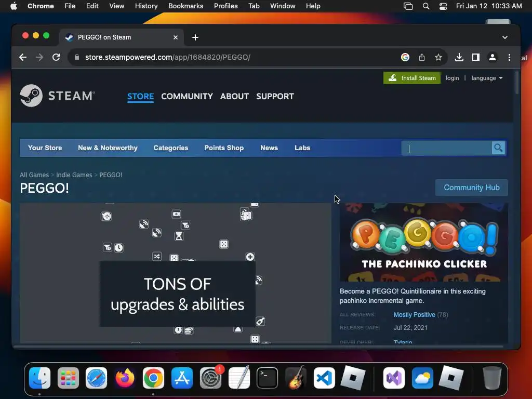Open GarageBand from the Dock
The height and width of the screenshot is (399, 532).
coord(296,378)
